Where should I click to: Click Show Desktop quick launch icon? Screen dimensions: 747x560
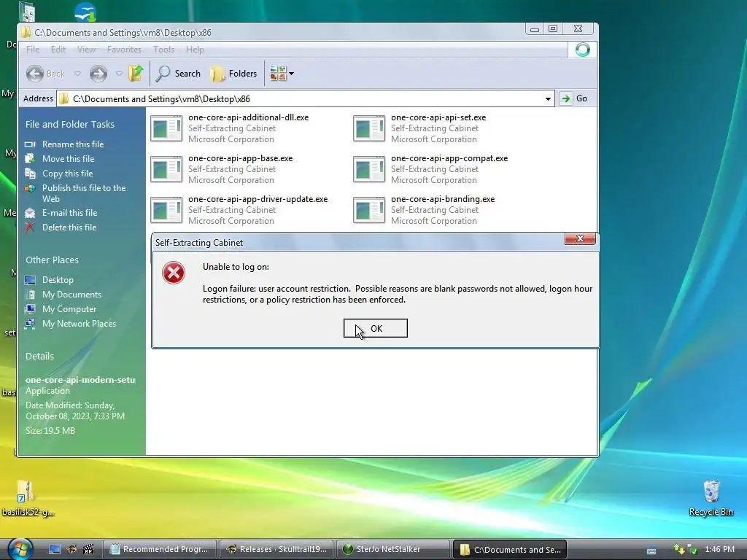(54, 549)
